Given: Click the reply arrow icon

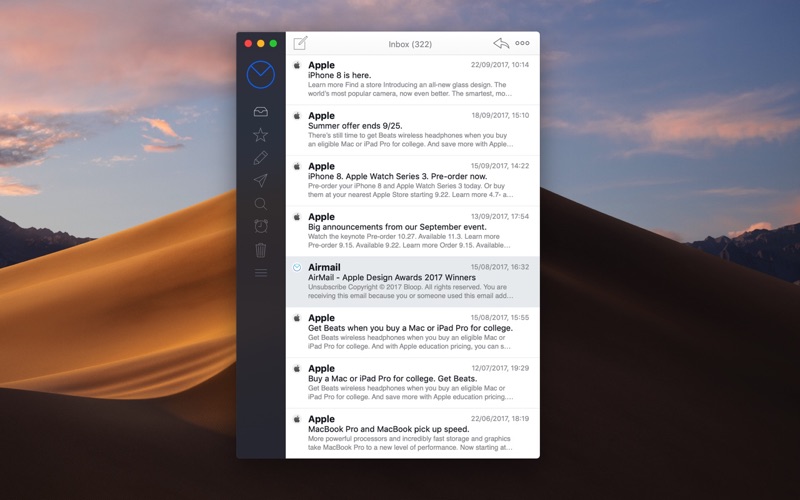Looking at the screenshot, I should [501, 43].
